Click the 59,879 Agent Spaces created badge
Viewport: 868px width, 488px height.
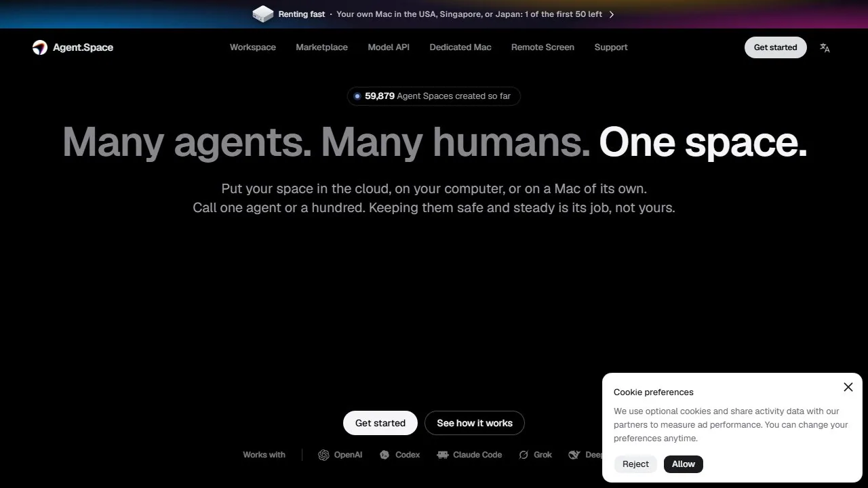[434, 96]
